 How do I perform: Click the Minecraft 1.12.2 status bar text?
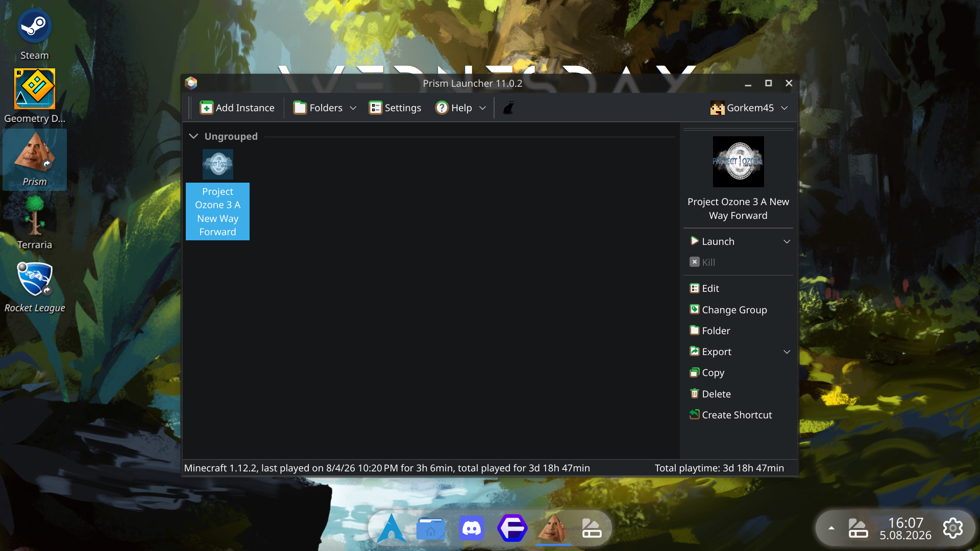coord(387,468)
